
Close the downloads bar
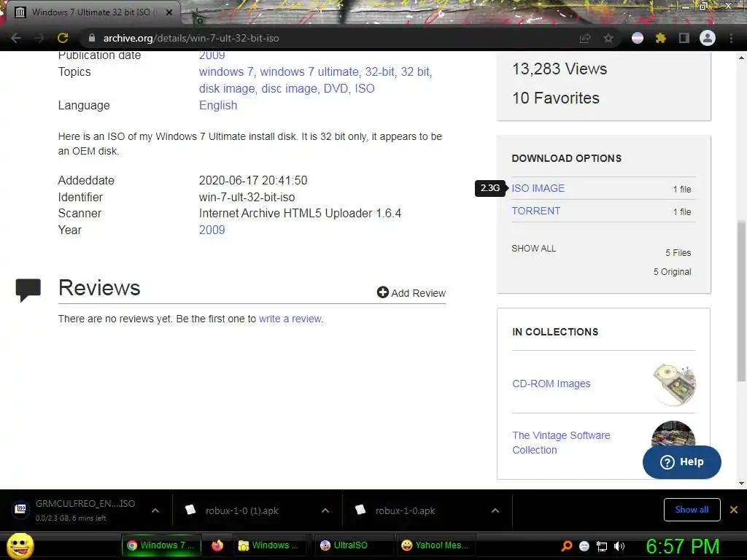(x=734, y=510)
